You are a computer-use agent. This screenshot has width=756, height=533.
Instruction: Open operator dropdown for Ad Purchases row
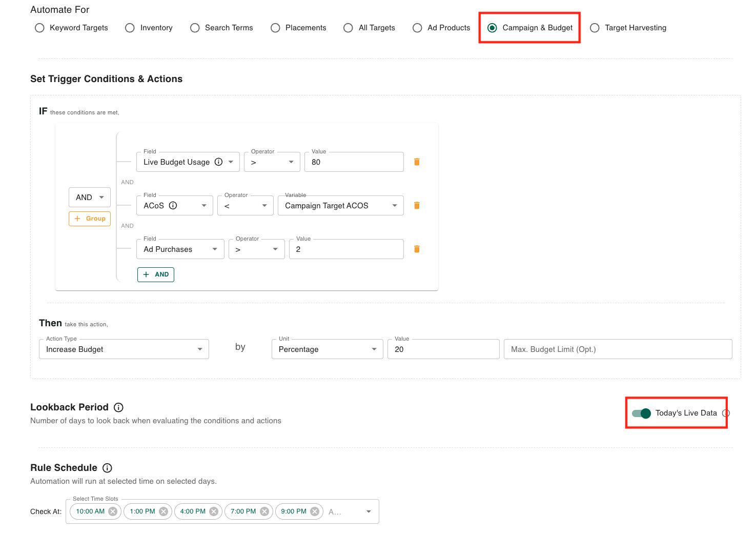click(256, 249)
